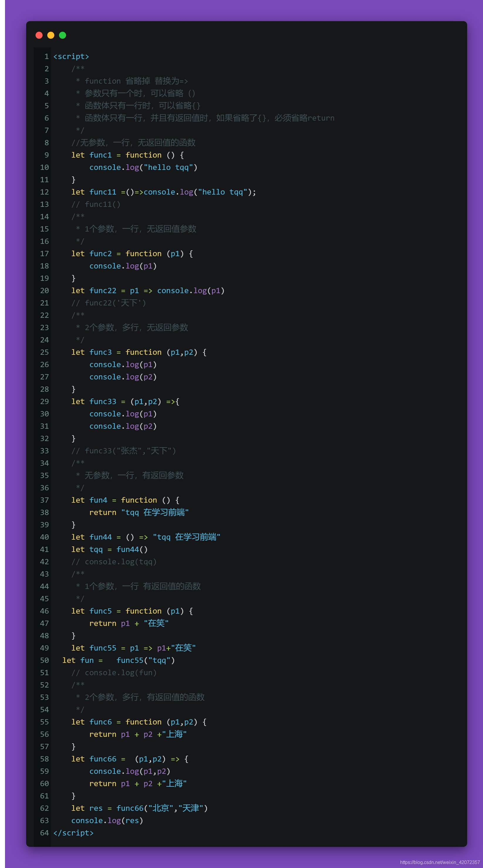Click comment '函数体只有一行时,可以省略{}'

tap(143, 106)
